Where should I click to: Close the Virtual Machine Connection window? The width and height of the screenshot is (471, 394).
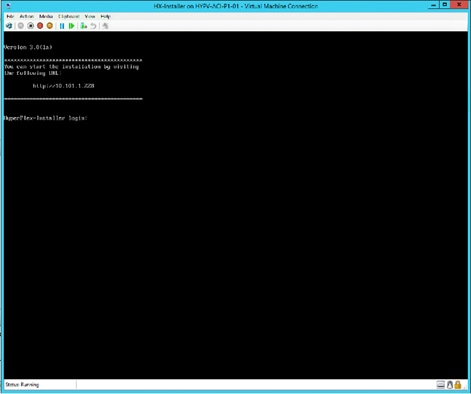(x=459, y=5)
